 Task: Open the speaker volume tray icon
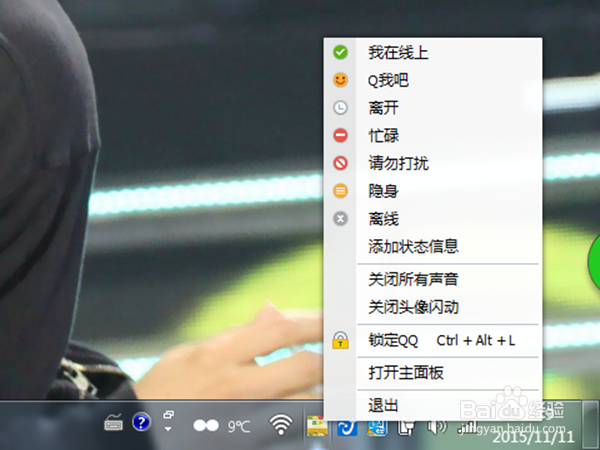(x=437, y=427)
